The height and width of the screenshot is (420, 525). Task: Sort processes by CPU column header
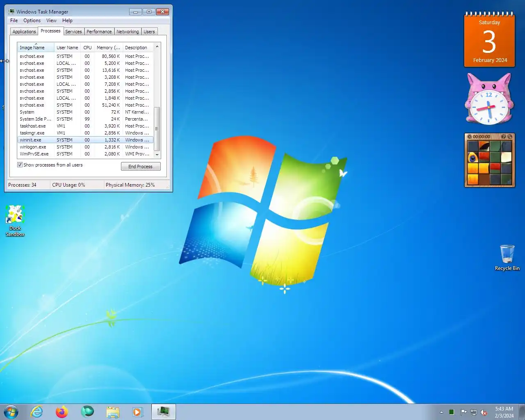tap(87, 48)
